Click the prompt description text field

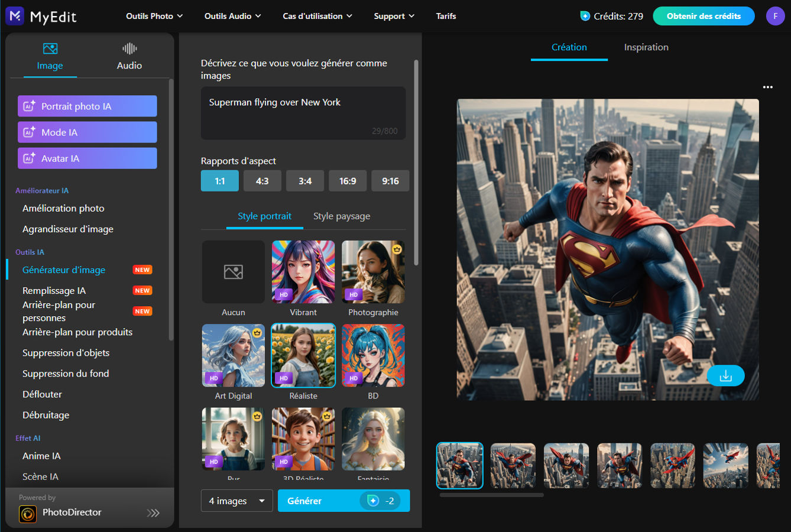[303, 113]
